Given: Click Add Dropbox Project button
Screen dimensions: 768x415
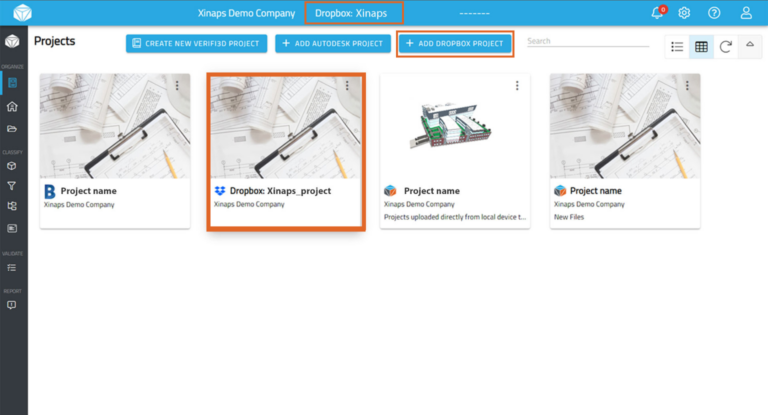Looking at the screenshot, I should pyautogui.click(x=455, y=44).
